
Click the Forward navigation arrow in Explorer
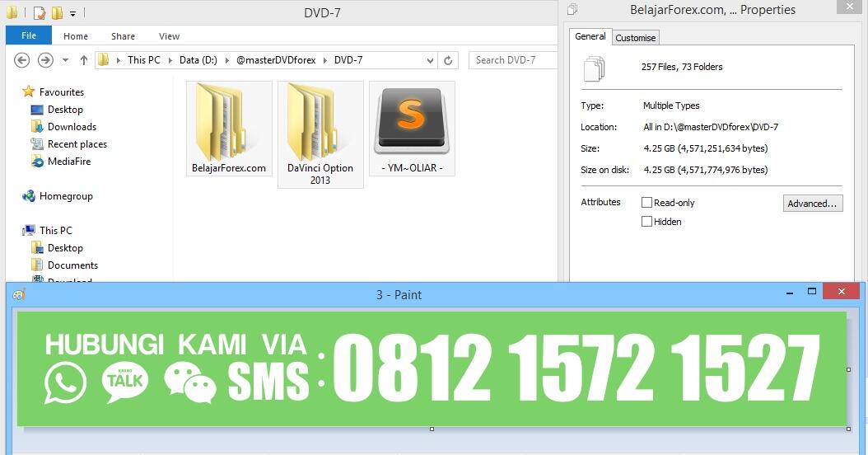(45, 60)
